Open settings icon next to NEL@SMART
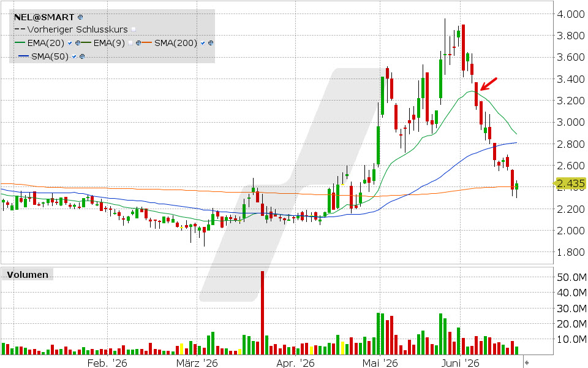Image resolution: width=588 pixels, height=368 pixels. [x=80, y=17]
